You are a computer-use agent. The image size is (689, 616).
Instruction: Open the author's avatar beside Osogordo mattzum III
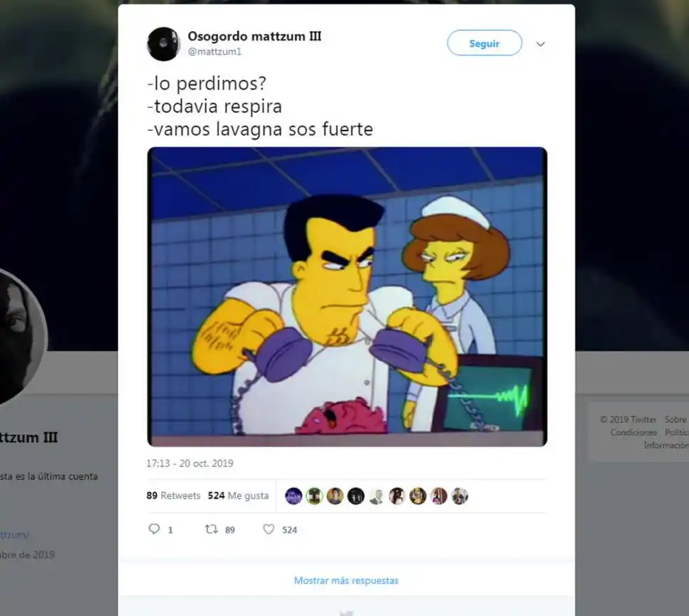tap(163, 44)
